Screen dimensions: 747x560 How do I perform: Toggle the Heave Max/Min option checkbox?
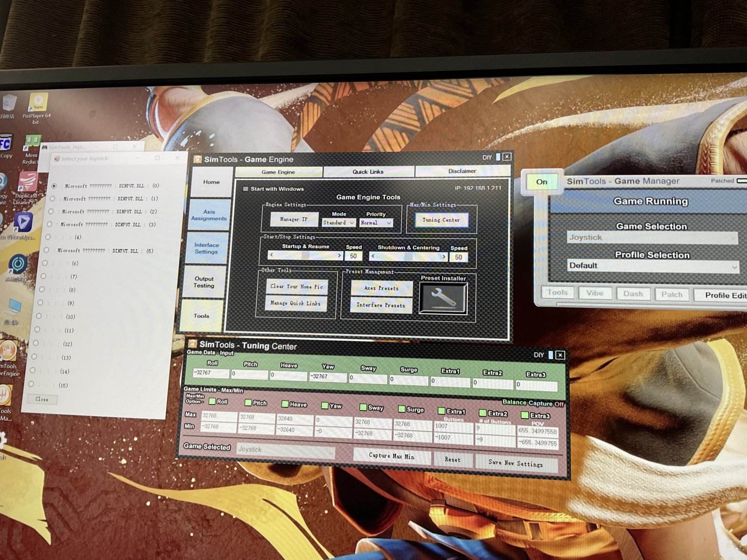(x=285, y=404)
